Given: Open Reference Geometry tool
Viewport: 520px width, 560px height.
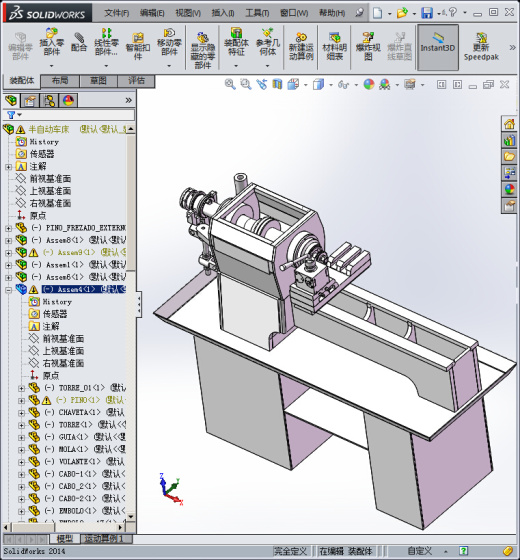Looking at the screenshot, I should pos(268,41).
